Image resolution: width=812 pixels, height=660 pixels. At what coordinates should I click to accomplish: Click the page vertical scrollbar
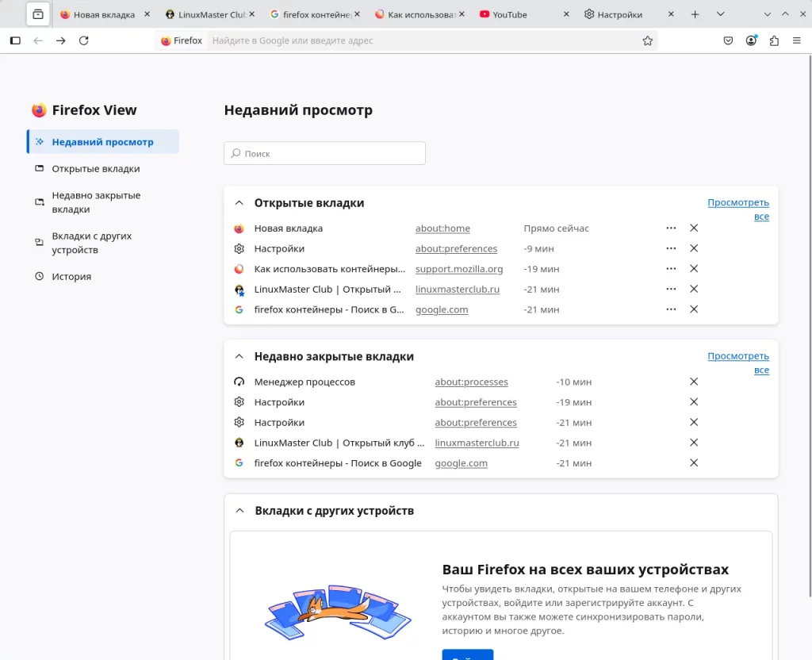coord(809,326)
